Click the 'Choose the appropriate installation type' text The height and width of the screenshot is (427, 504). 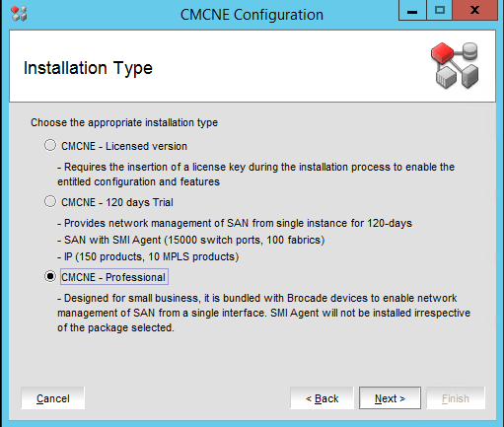coord(124,122)
